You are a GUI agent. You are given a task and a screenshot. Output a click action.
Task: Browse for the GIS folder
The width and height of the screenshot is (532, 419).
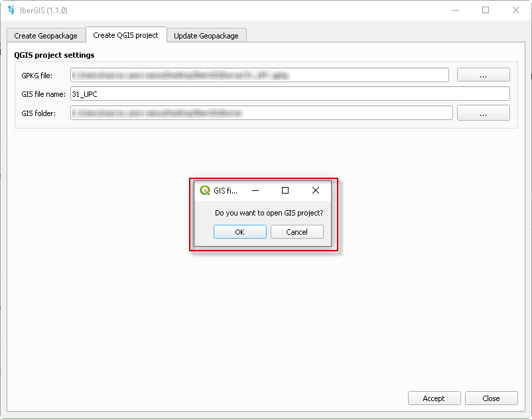(x=483, y=113)
